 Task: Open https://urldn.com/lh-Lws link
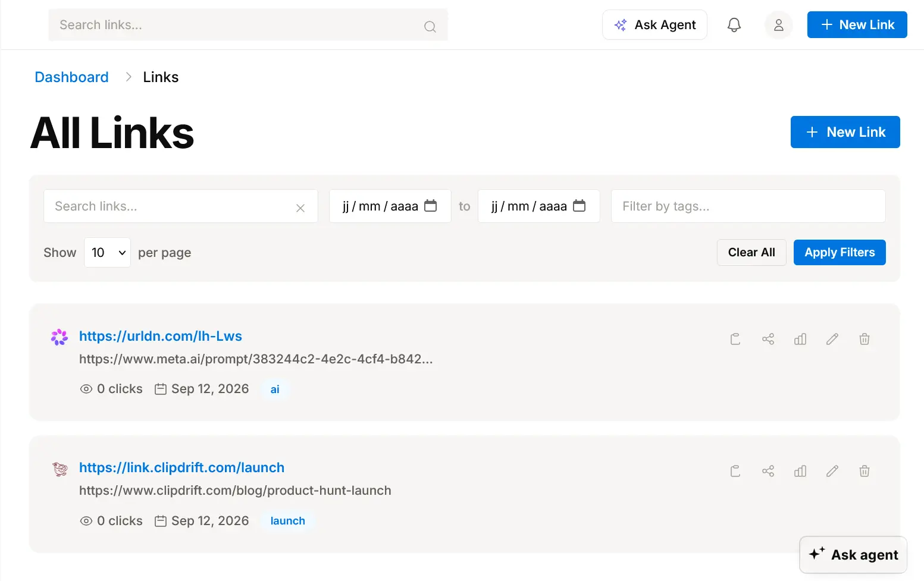[161, 336]
